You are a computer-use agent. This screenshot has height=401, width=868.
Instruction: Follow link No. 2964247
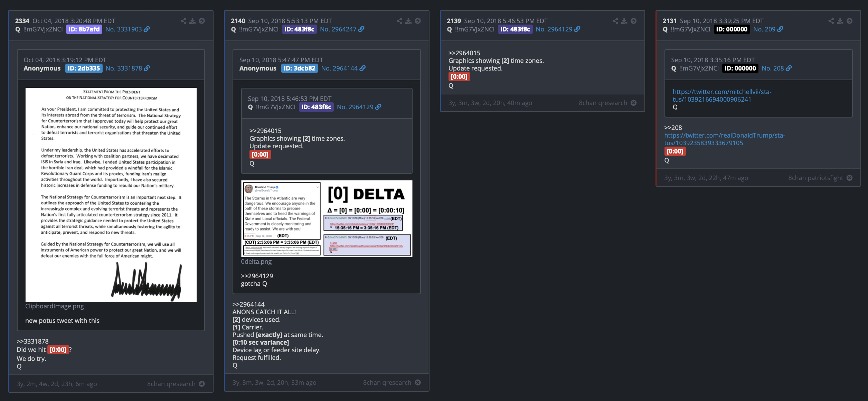pyautogui.click(x=342, y=29)
